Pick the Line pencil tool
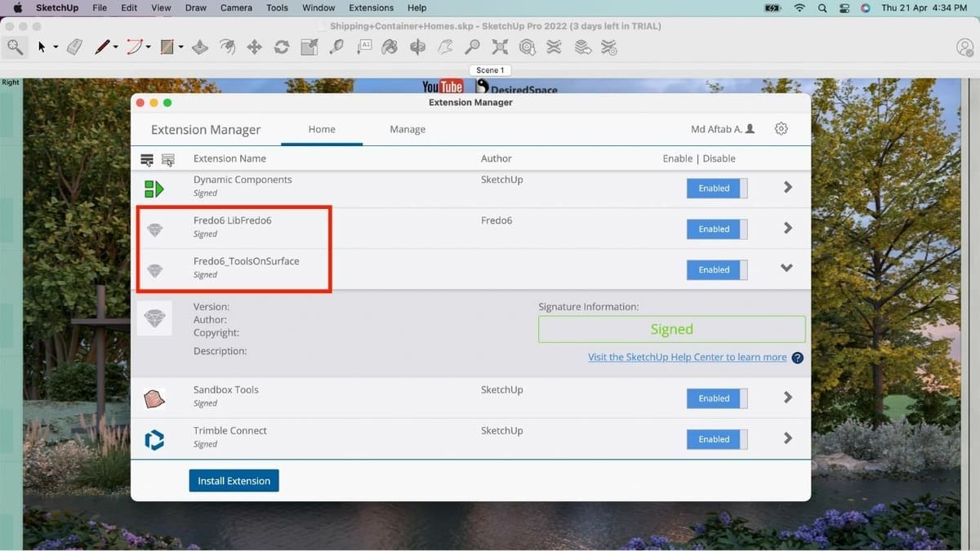980x551 pixels. pyautogui.click(x=102, y=47)
